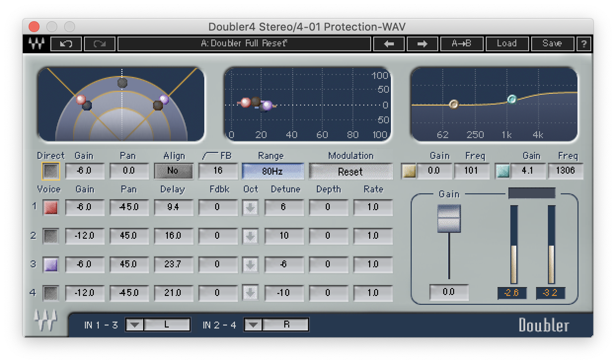Click the Direct Pan field showing 0.0
This screenshot has height=364, width=616.
click(129, 171)
